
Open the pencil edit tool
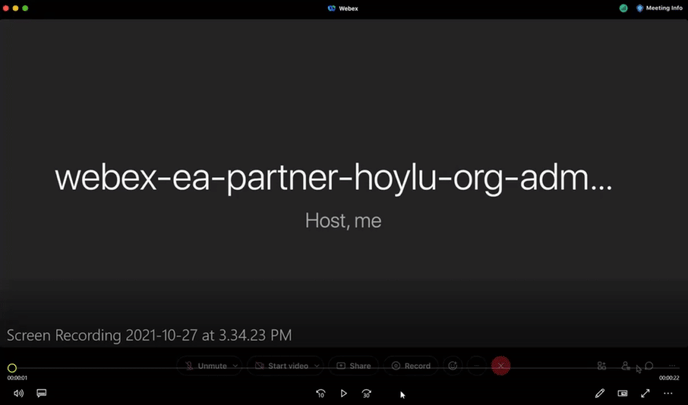point(600,393)
